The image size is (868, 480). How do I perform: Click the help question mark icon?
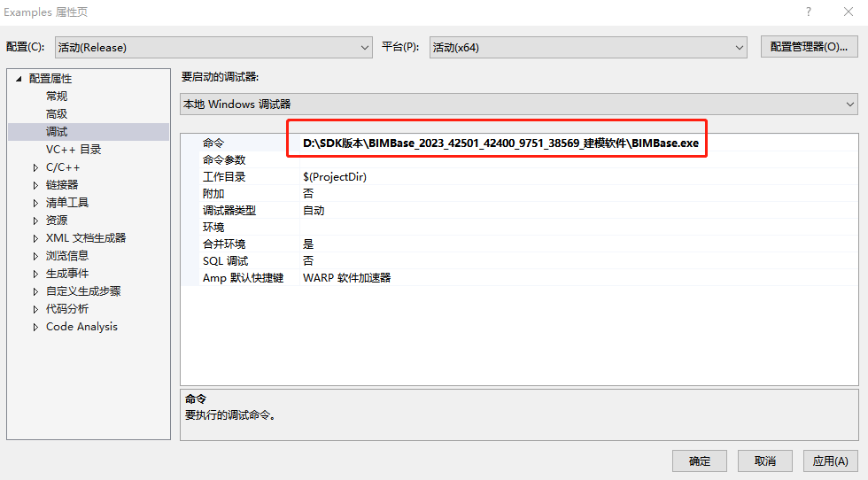tap(809, 12)
